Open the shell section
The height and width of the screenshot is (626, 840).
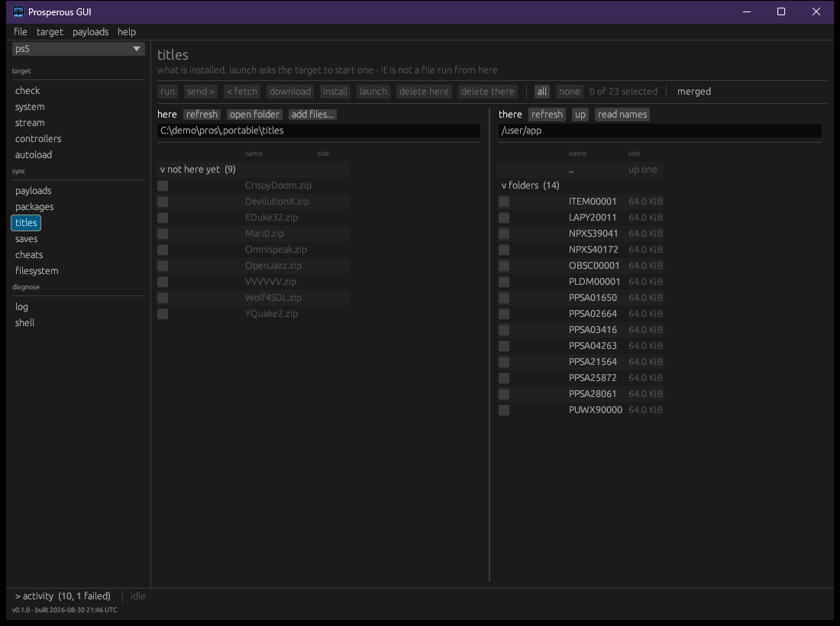(x=24, y=323)
